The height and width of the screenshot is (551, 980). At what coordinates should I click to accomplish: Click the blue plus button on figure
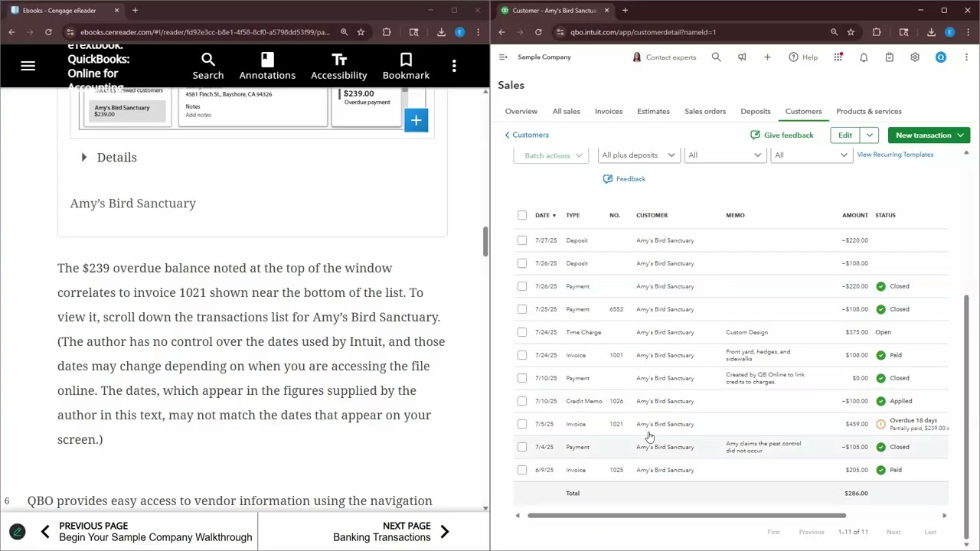(x=416, y=119)
